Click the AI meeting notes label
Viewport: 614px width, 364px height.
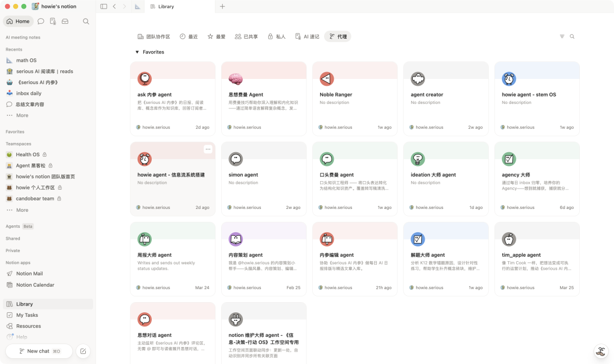[23, 37]
